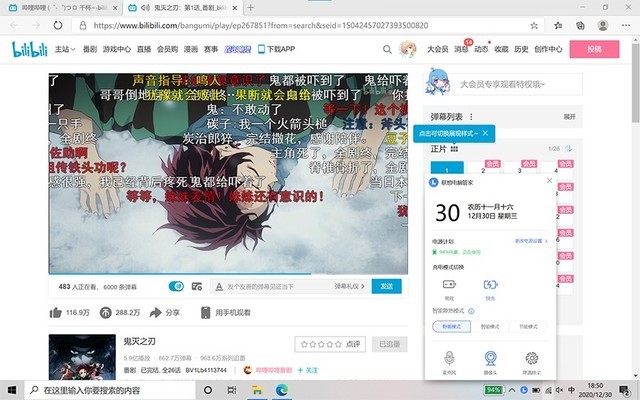Reverse episode order with the sort arrows icon
This screenshot has height=400, width=640.
(569, 149)
